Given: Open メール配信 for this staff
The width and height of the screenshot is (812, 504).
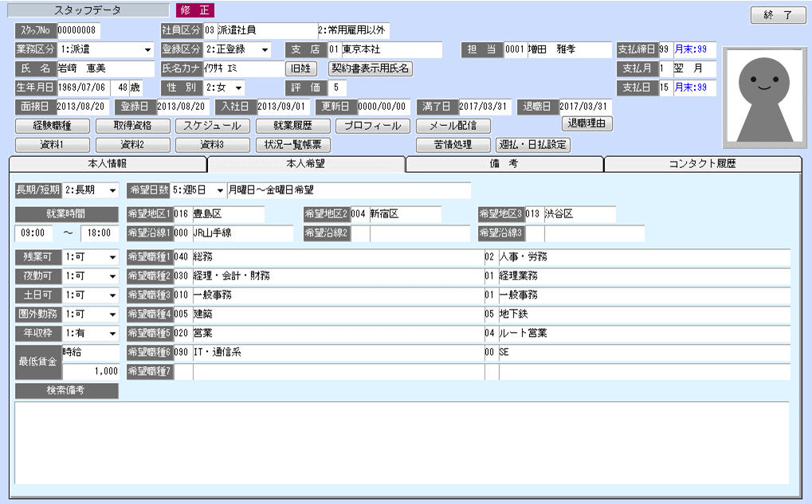Looking at the screenshot, I should pyautogui.click(x=453, y=126).
